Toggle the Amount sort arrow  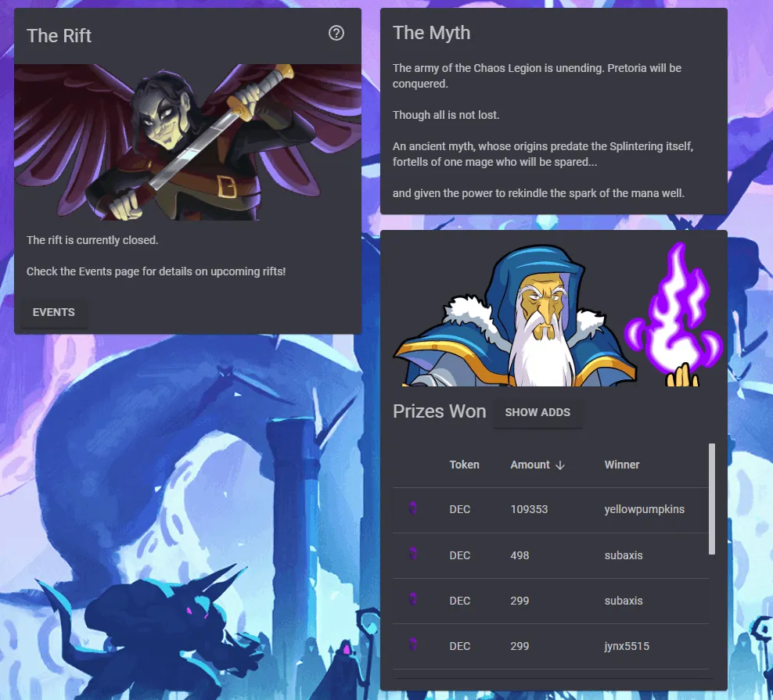tap(560, 465)
